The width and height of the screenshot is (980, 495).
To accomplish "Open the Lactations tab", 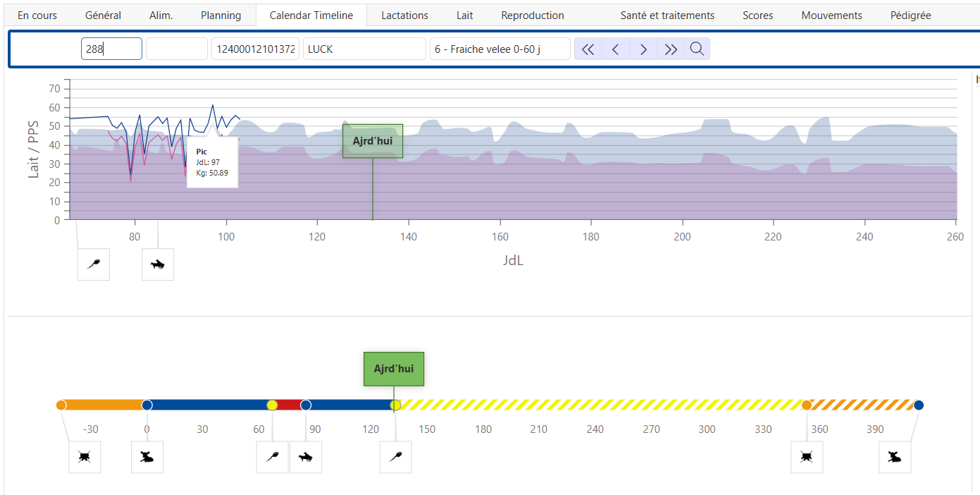I will tap(404, 15).
